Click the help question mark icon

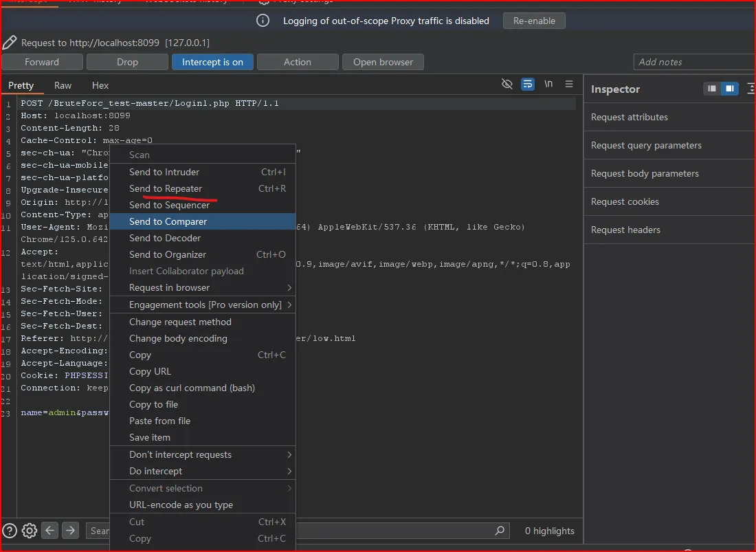[x=10, y=530]
